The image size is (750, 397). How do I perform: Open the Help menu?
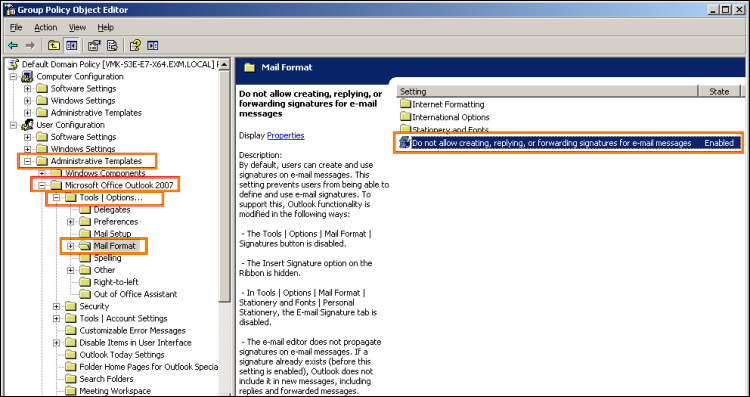pyautogui.click(x=106, y=27)
